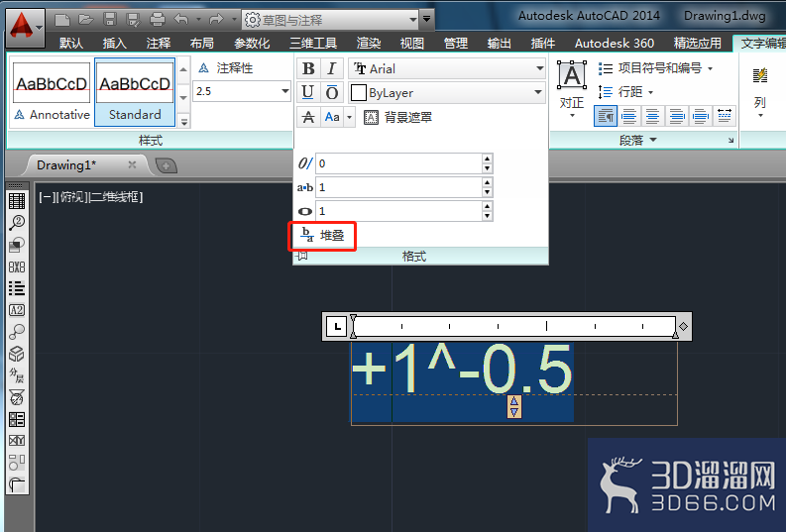
Task: Click the tracking value input field
Action: tap(399, 187)
